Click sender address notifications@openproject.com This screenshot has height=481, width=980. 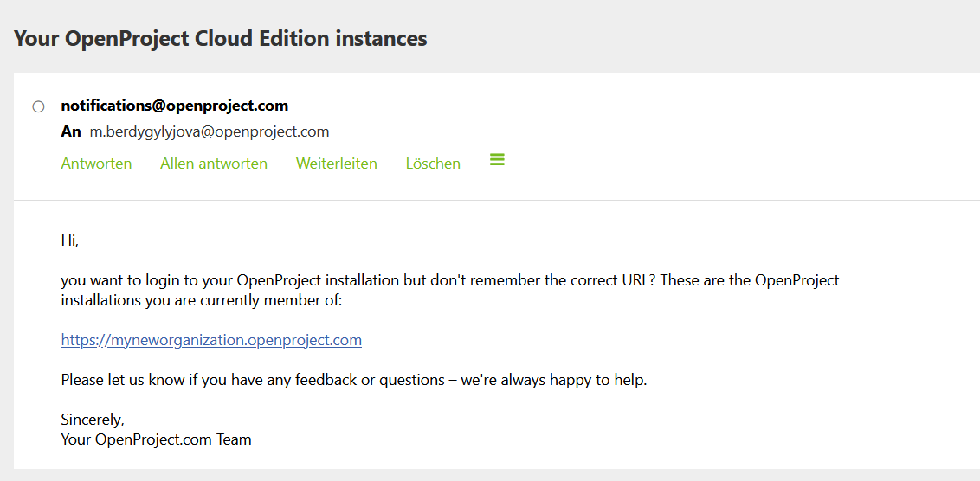[174, 106]
